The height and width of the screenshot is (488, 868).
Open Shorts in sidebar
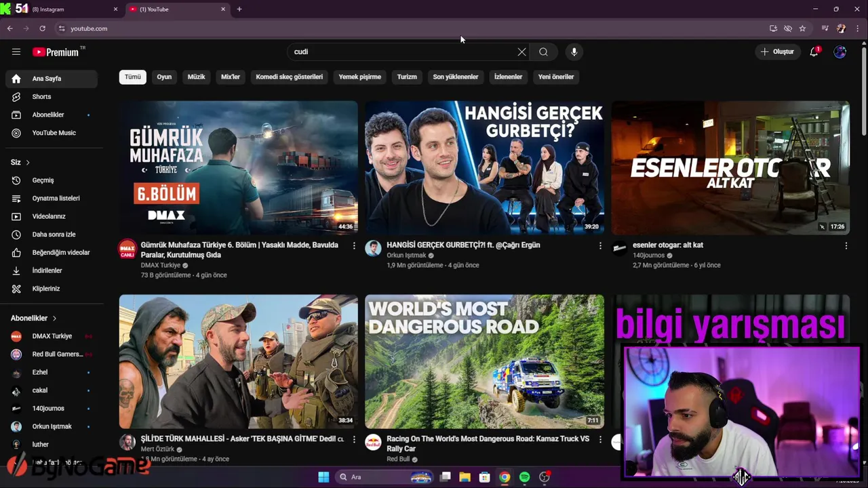click(x=52, y=97)
